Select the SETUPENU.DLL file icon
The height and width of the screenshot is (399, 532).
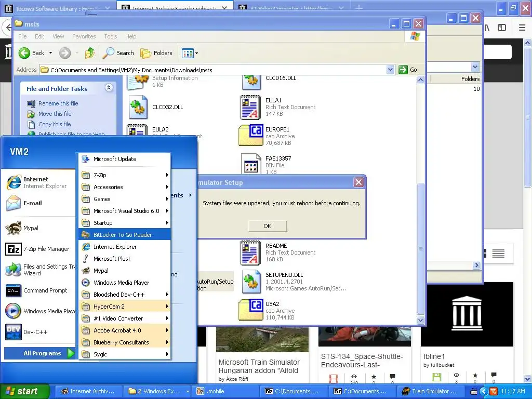pyautogui.click(x=251, y=282)
